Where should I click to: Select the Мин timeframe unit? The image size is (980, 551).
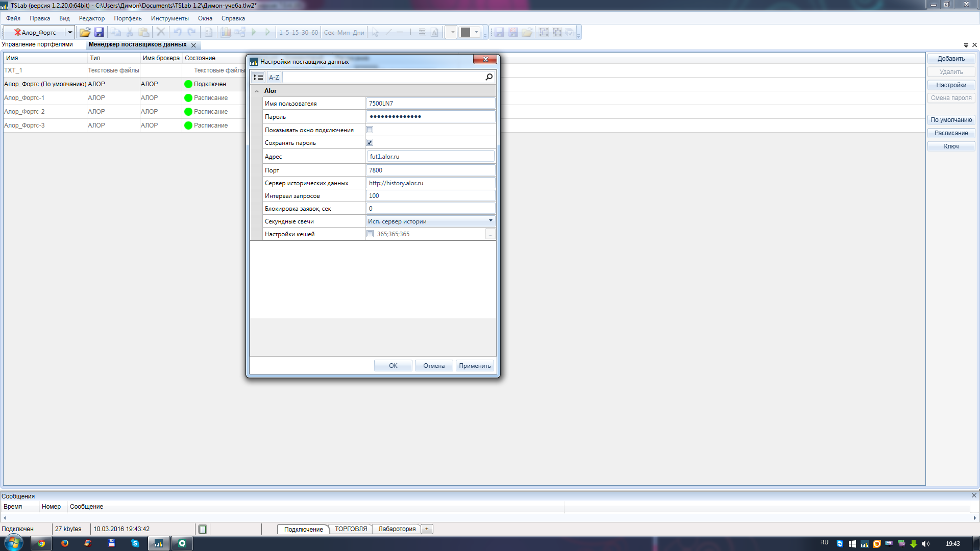(x=344, y=33)
